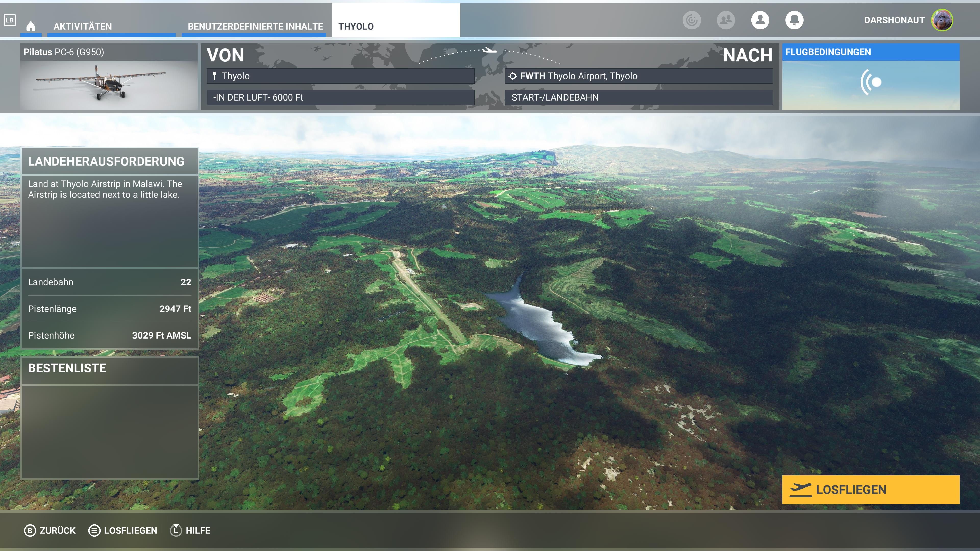The image size is (980, 551).
Task: Select the Thyolo departure field
Action: 340,76
